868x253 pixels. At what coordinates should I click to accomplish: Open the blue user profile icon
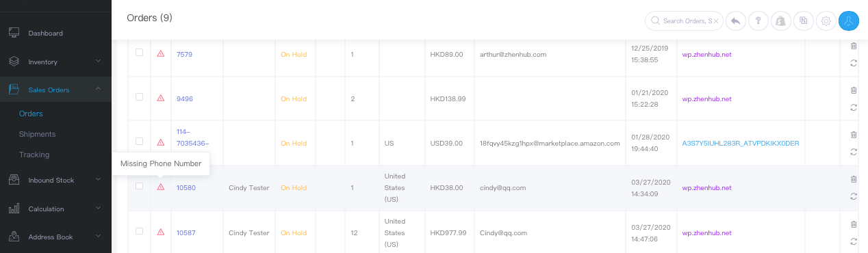[849, 21]
